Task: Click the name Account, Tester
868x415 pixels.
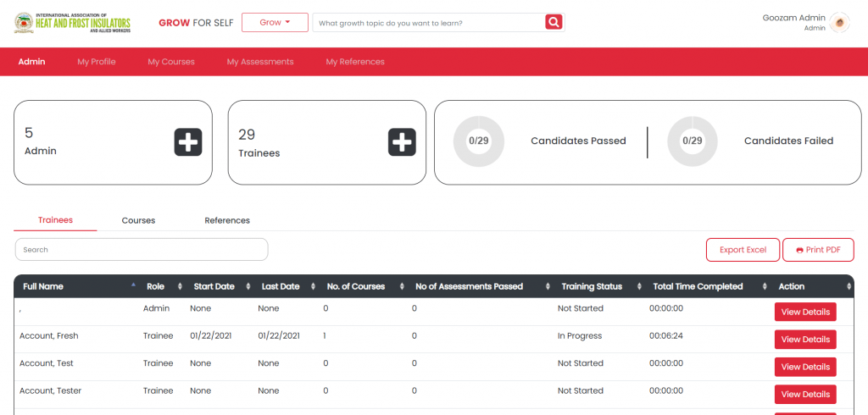Action: tap(50, 390)
